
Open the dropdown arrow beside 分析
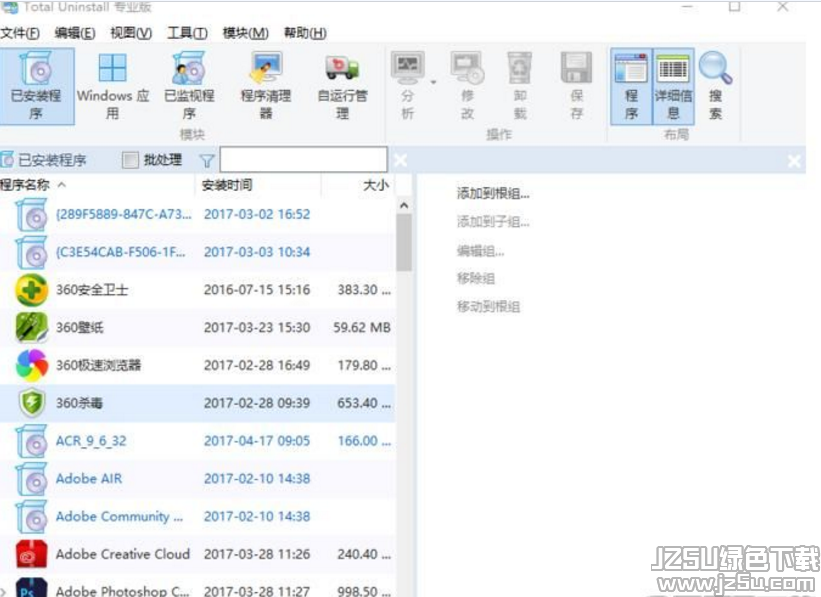coord(433,82)
